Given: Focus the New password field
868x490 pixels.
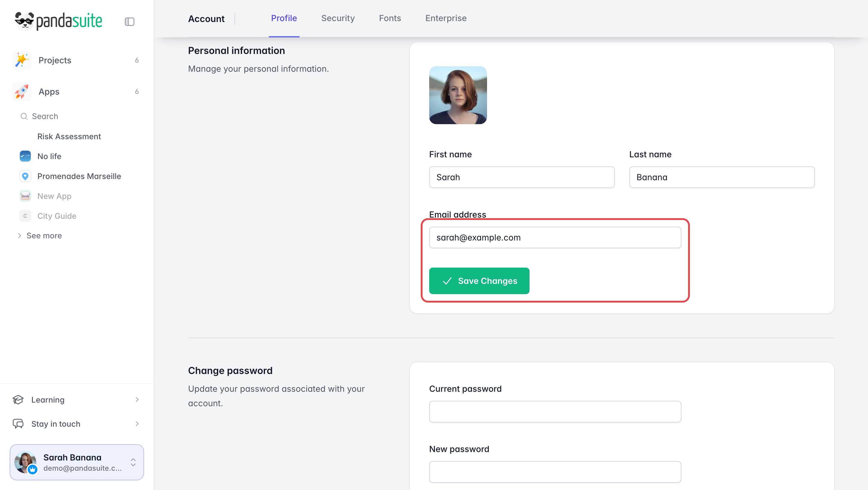Looking at the screenshot, I should coord(555,472).
